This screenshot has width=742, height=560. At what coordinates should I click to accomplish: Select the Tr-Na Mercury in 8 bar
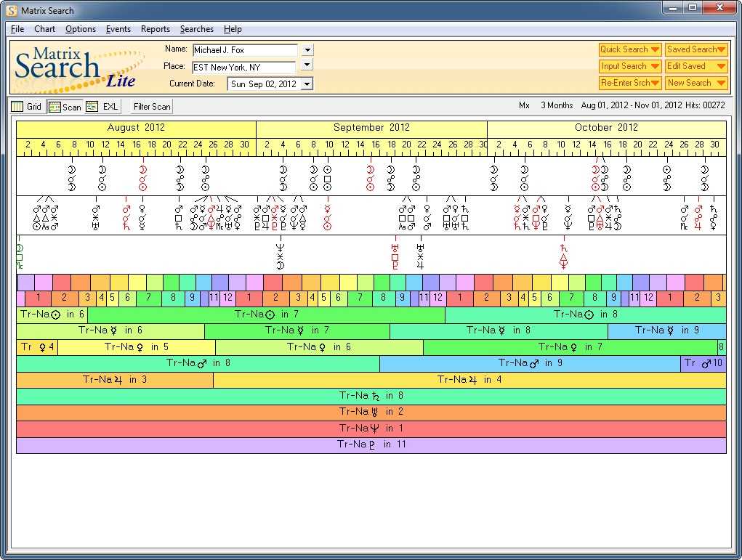(499, 330)
